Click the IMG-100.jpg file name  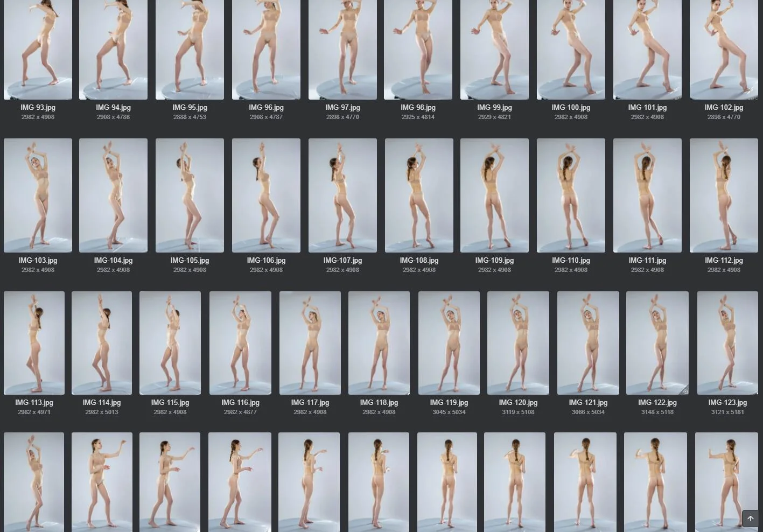coord(571,108)
